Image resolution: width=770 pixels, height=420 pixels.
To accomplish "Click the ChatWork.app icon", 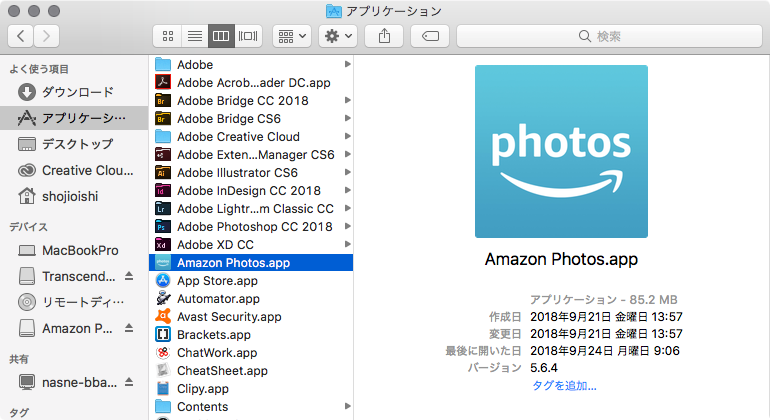I will tap(163, 352).
